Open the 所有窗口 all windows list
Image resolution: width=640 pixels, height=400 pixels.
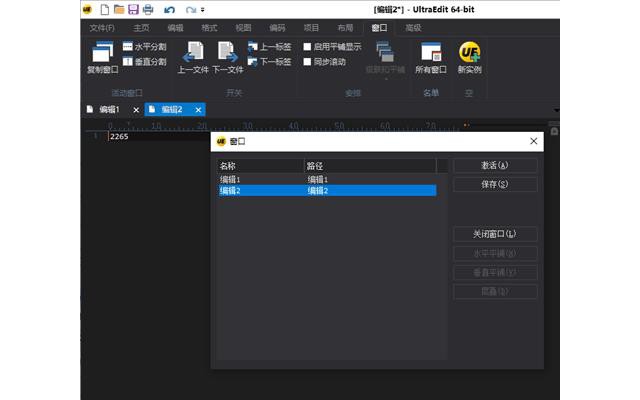[431, 57]
